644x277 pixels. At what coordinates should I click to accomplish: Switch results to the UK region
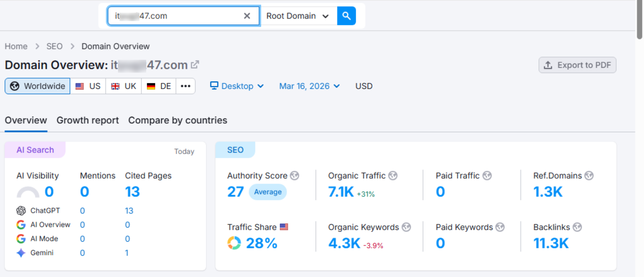pos(123,86)
